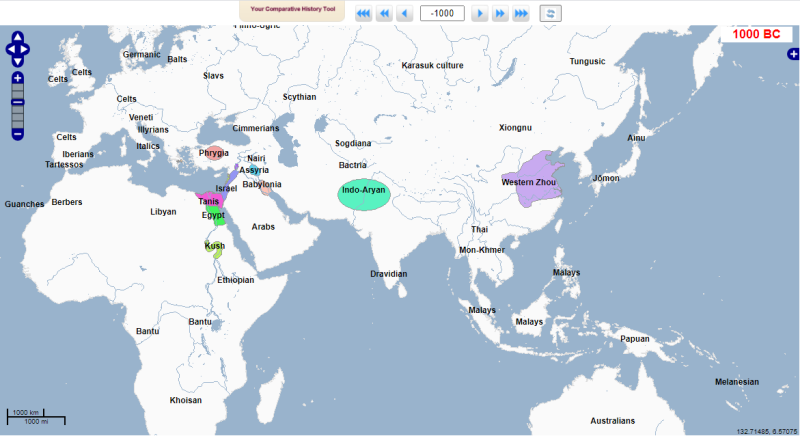Pan the map up
Screen dimensions: 800x436
[18, 37]
